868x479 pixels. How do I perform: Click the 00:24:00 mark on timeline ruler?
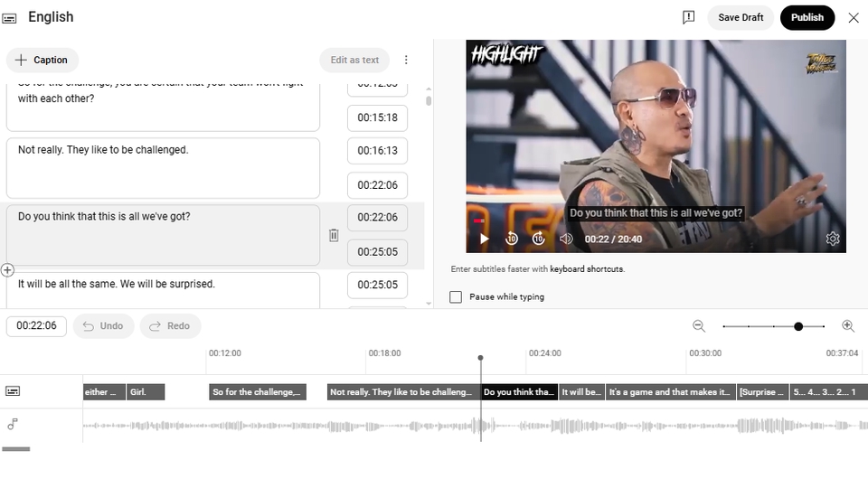(544, 352)
